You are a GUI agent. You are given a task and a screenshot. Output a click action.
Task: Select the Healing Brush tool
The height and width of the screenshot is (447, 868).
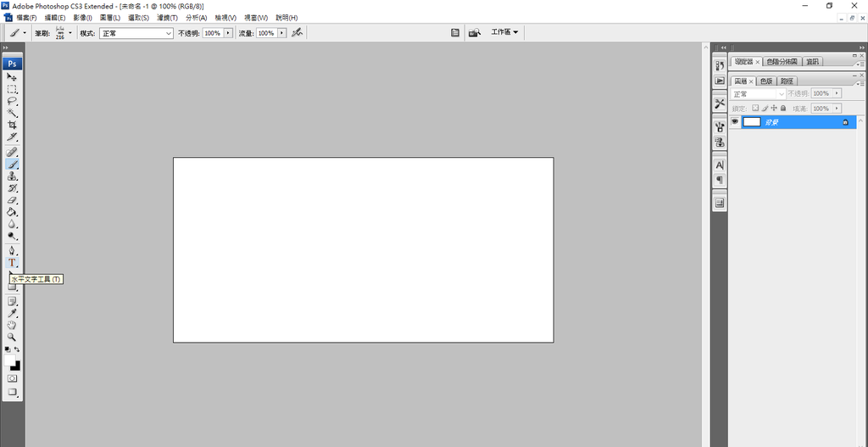(12, 153)
